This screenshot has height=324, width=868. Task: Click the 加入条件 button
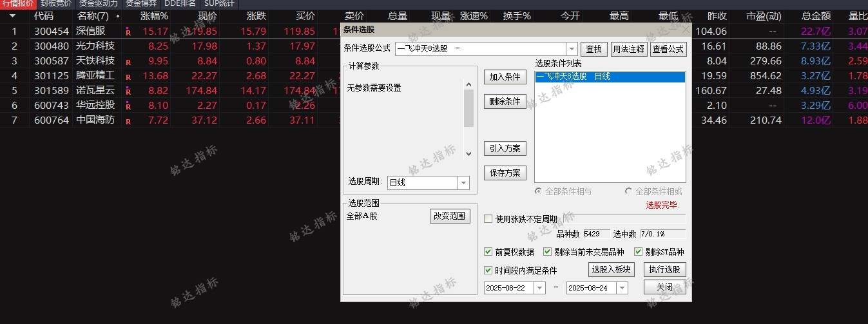505,77
